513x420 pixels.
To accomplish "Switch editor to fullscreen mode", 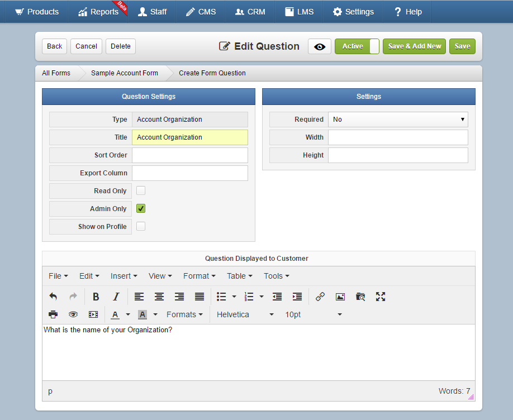I will pyautogui.click(x=381, y=297).
